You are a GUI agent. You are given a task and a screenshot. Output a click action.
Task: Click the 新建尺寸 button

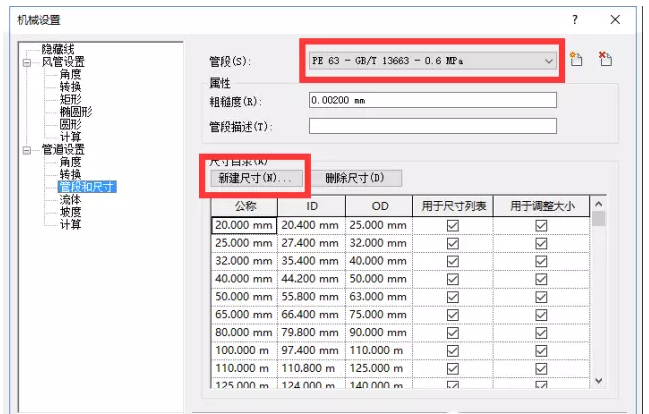click(255, 179)
